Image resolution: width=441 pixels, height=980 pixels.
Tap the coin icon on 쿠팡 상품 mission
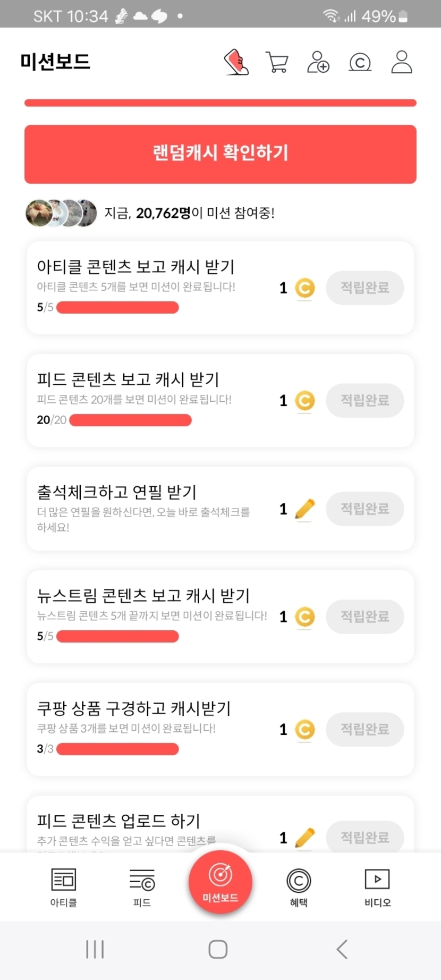(x=304, y=729)
